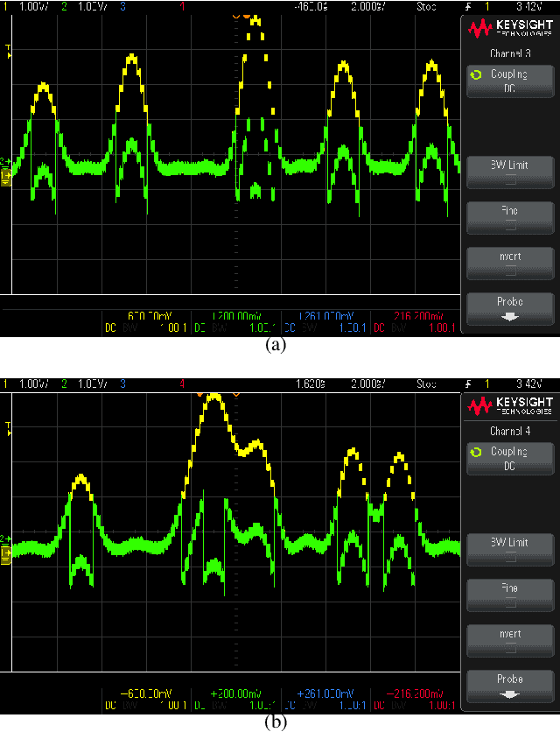Click the Coupling rotary icon in Channel 4 menu
Image resolution: width=560 pixels, height=732 pixels.
pyautogui.click(x=475, y=453)
